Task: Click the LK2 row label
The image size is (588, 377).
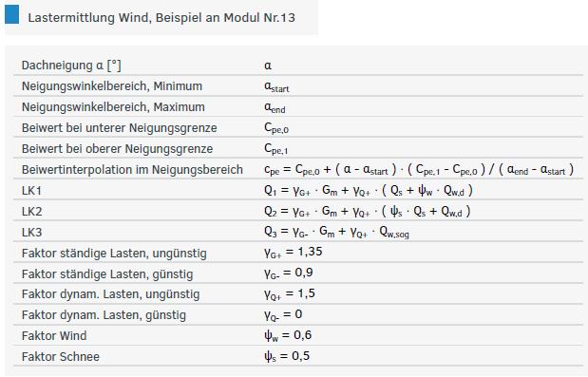Action: click(31, 212)
